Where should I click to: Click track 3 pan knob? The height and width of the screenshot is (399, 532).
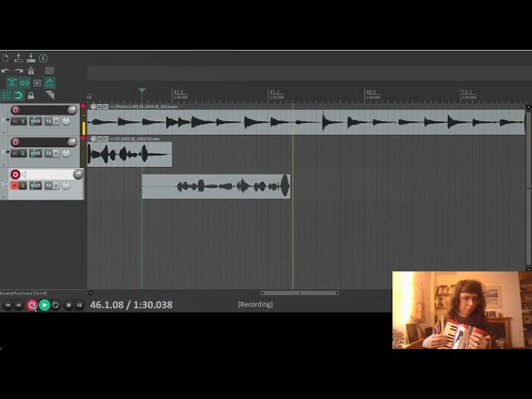tap(66, 185)
